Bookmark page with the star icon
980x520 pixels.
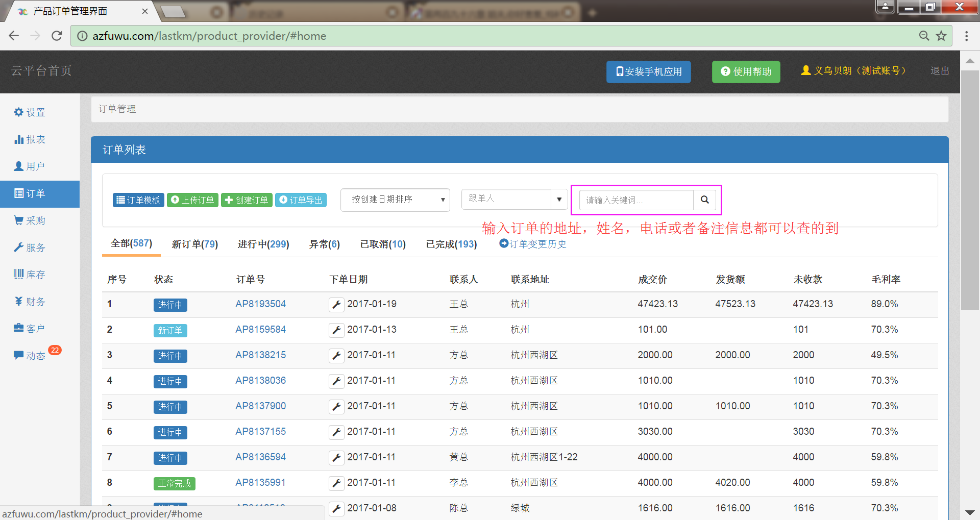pyautogui.click(x=941, y=36)
